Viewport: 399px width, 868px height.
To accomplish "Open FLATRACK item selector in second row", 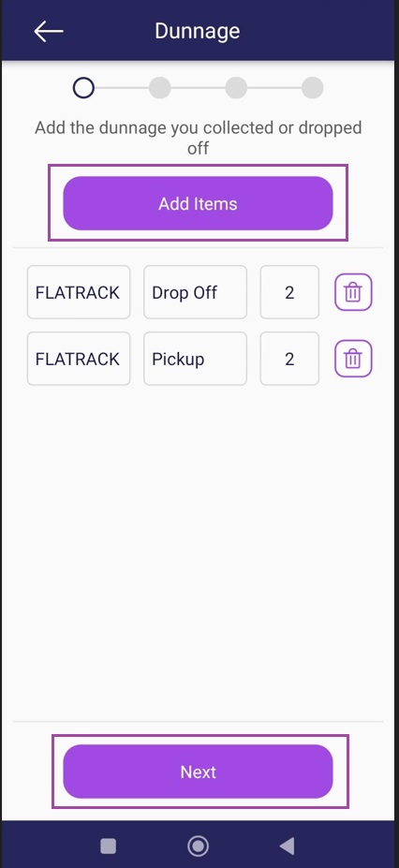I will click(79, 359).
